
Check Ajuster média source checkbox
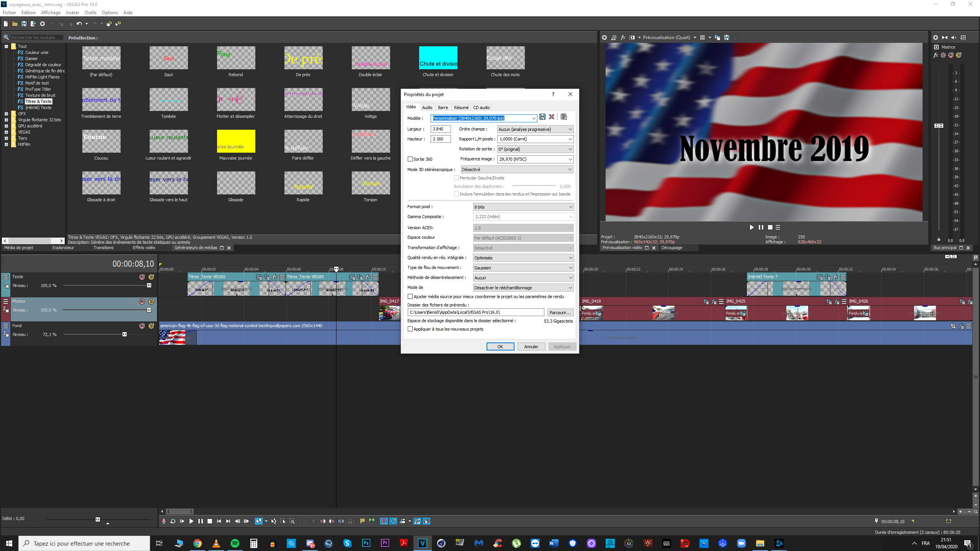[x=410, y=297]
